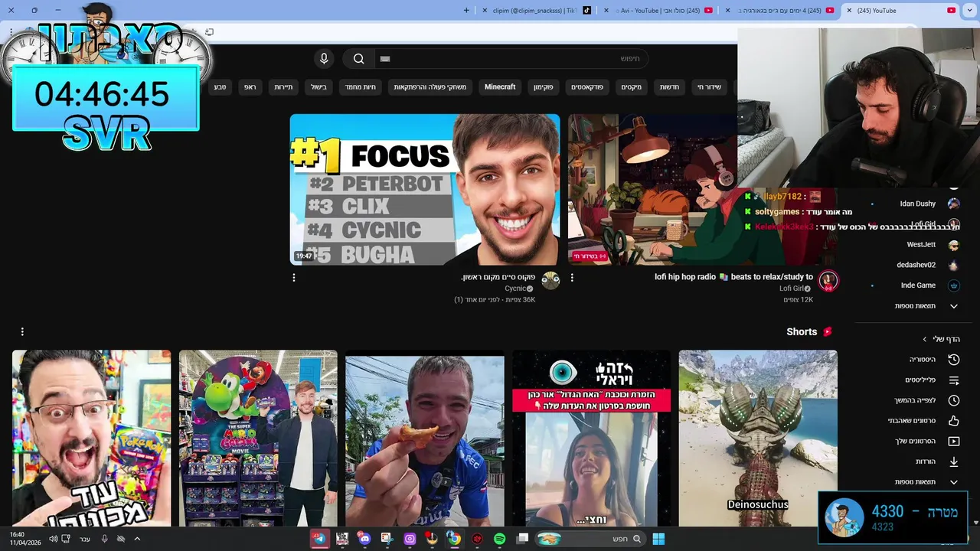Select the 'טבע' category chip
This screenshot has width=980, height=551.
tap(220, 87)
